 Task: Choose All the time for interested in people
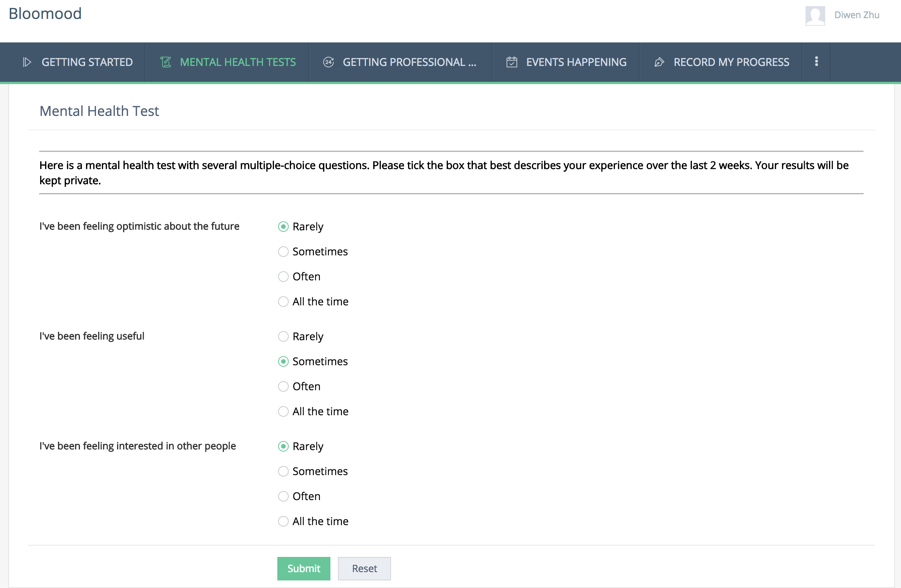[x=283, y=521]
